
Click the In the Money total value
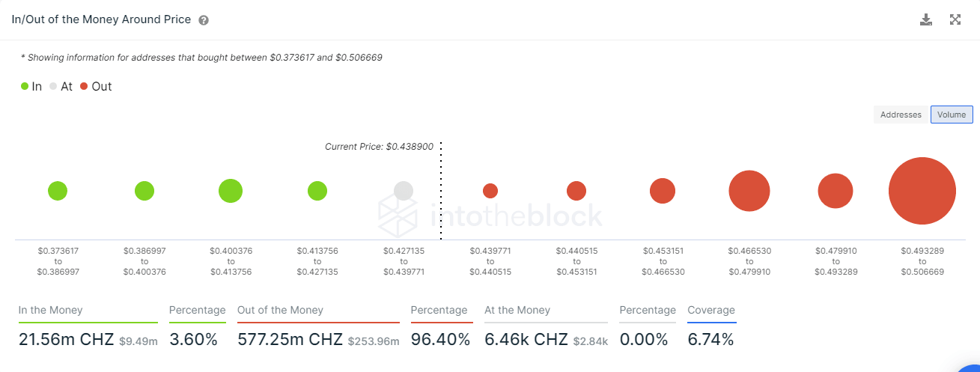coord(66,340)
